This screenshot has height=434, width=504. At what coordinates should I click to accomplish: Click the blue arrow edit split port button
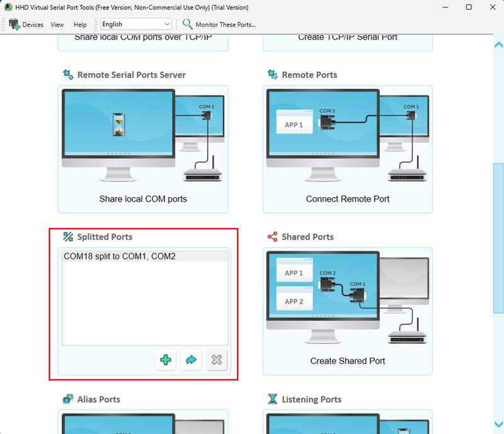coord(191,360)
